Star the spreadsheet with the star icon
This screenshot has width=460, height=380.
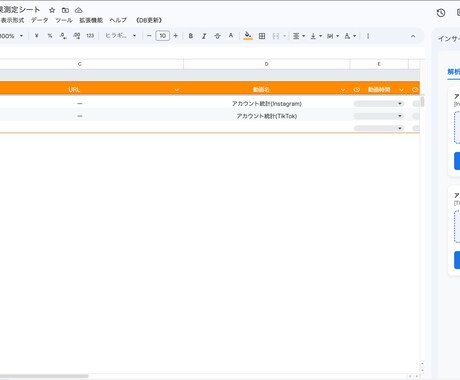[52, 10]
